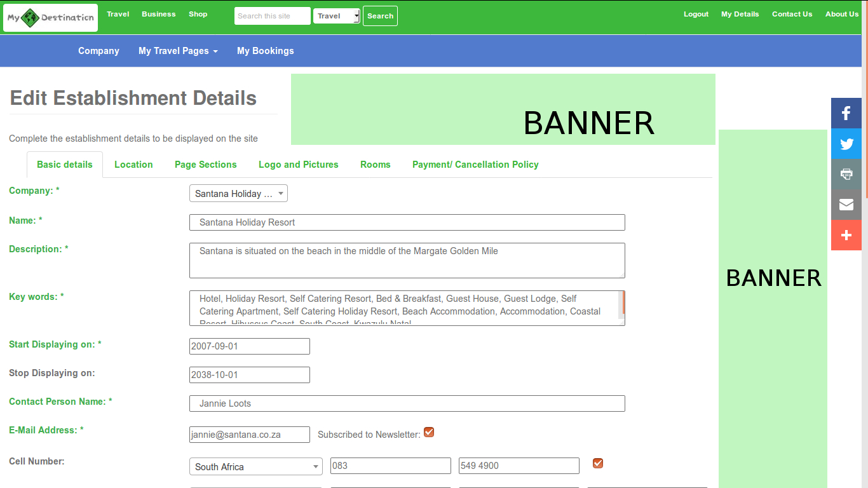Share page via Twitter icon

(x=846, y=144)
